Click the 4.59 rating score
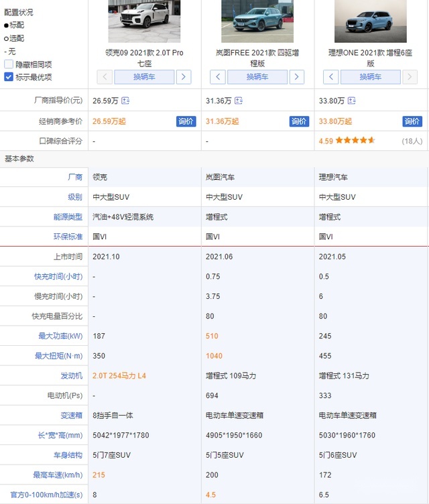This screenshot has height=504, width=429. 326,141
